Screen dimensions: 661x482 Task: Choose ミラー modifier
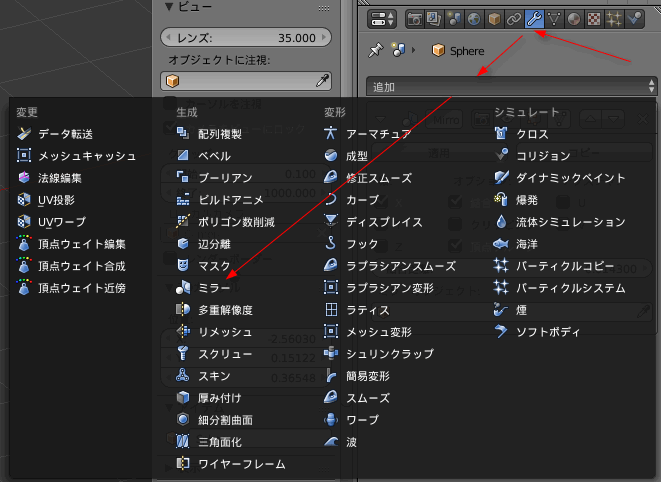[x=204, y=288]
